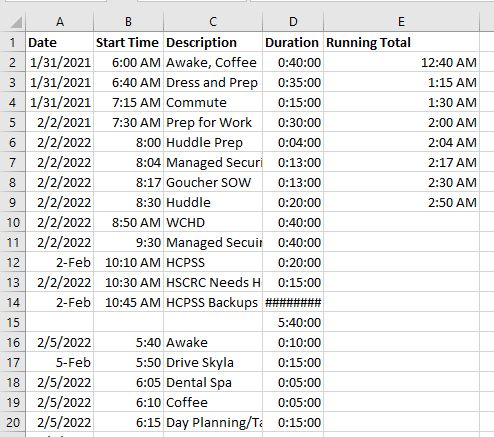The image size is (494, 437).
Task: Select the HCPSS Backups cell
Action: coord(213,302)
